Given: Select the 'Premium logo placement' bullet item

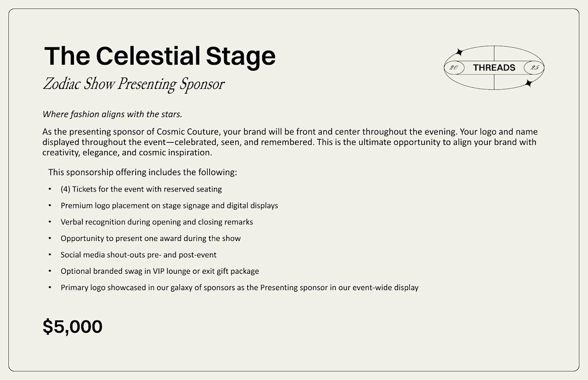Looking at the screenshot, I should coord(169,206).
